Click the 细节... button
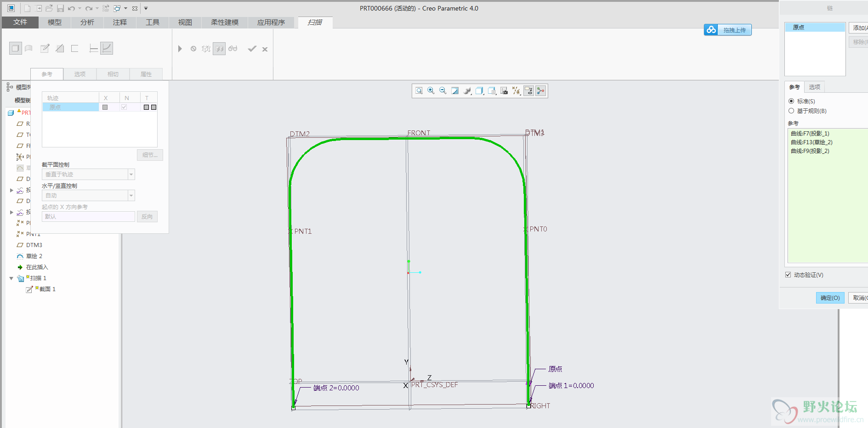868x428 pixels. [x=150, y=155]
